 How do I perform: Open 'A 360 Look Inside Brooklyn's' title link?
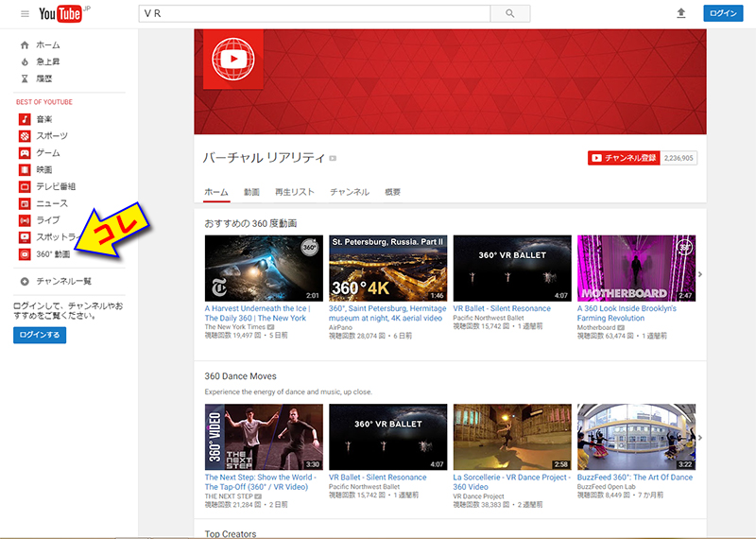(x=627, y=313)
